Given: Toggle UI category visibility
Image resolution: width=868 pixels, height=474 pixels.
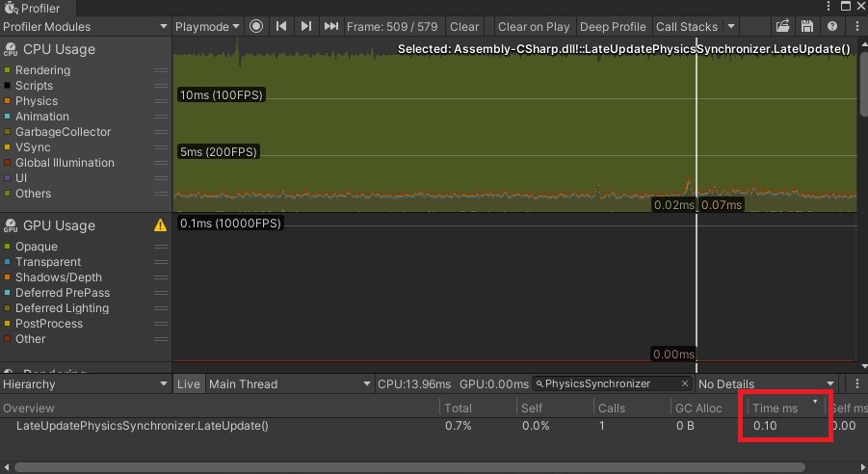Looking at the screenshot, I should pos(7,178).
